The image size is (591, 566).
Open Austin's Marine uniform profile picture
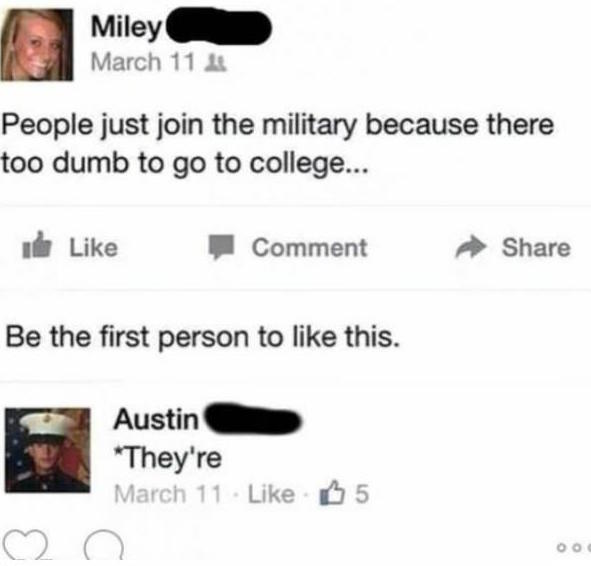tap(47, 450)
